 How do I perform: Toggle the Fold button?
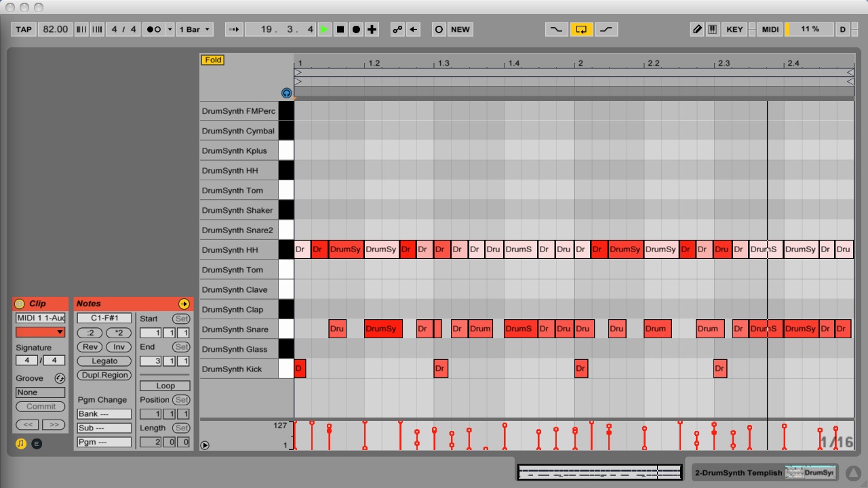tap(213, 60)
